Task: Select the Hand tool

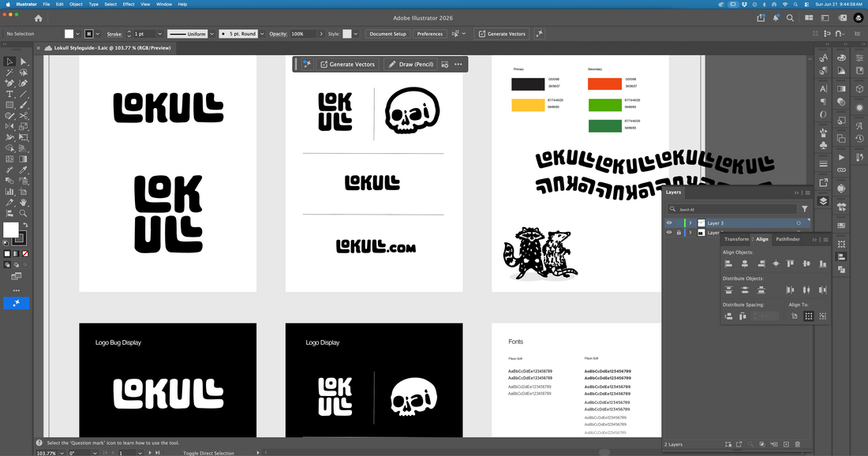Action: [x=23, y=203]
